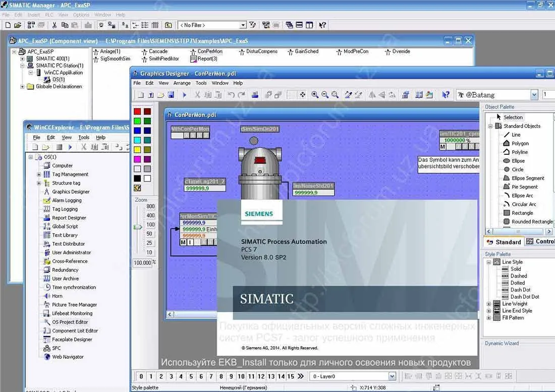Start runtime with the blue play arrow
The width and height of the screenshot is (555, 392).
click(x=184, y=94)
